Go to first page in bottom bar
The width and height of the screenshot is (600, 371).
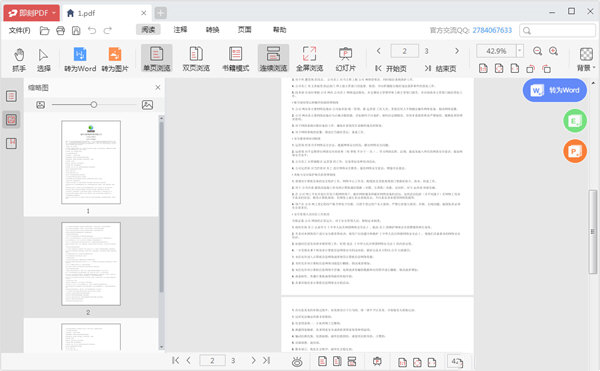175,360
